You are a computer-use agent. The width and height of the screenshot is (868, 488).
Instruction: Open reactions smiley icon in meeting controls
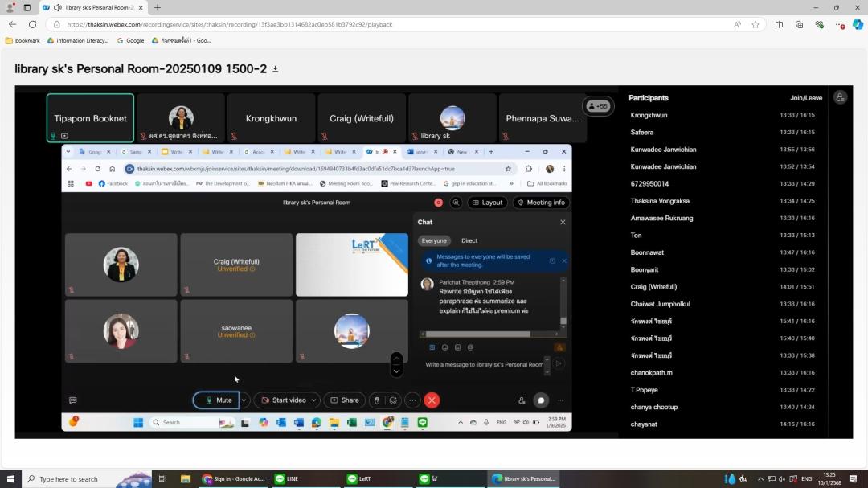pos(393,400)
